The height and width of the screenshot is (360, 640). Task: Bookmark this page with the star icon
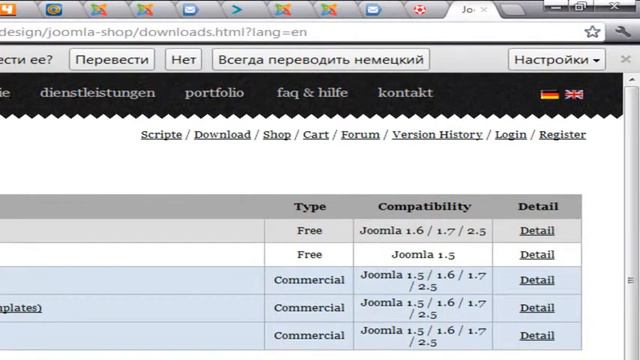[x=592, y=32]
